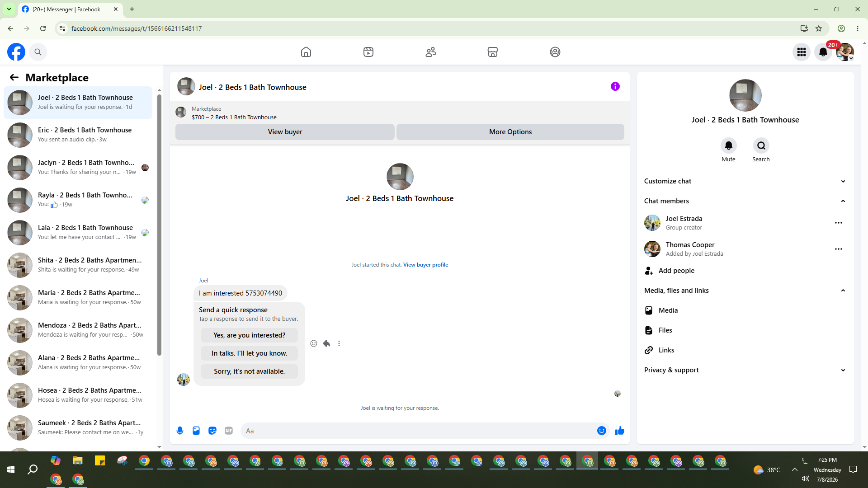Screen dimensions: 868x488
Task: Open Eric's 2 Beds 1 Bath Townhouse chat
Action: tap(78, 135)
